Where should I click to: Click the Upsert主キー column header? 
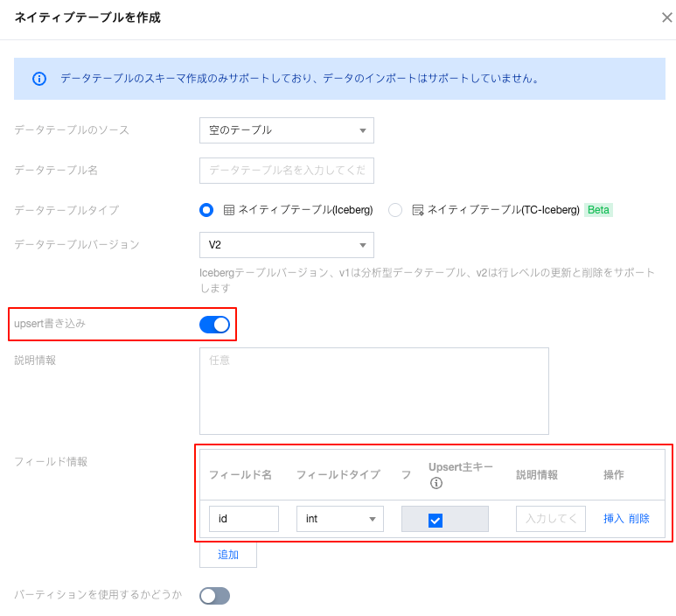[461, 467]
